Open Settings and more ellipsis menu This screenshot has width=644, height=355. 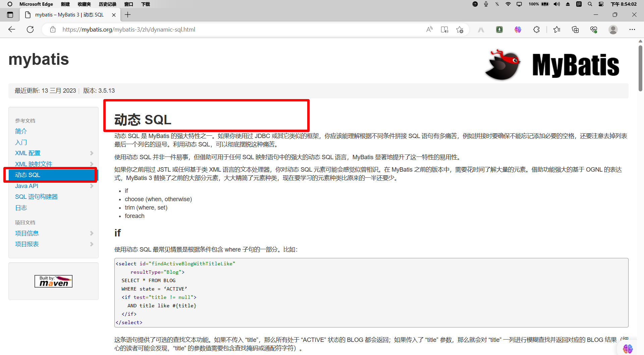[632, 30]
